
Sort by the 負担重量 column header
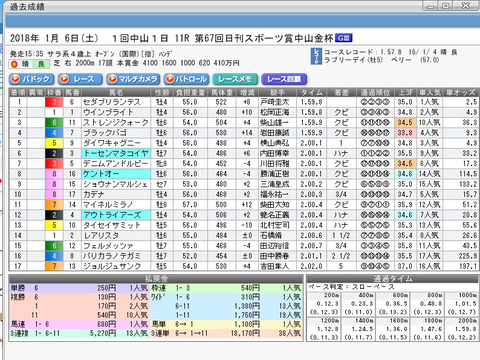point(190,92)
